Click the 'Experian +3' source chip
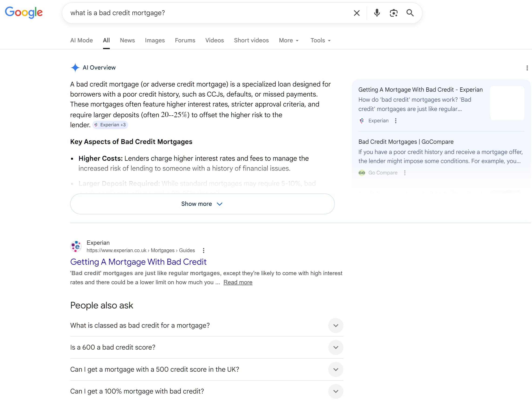The width and height of the screenshot is (532, 404). tap(110, 125)
